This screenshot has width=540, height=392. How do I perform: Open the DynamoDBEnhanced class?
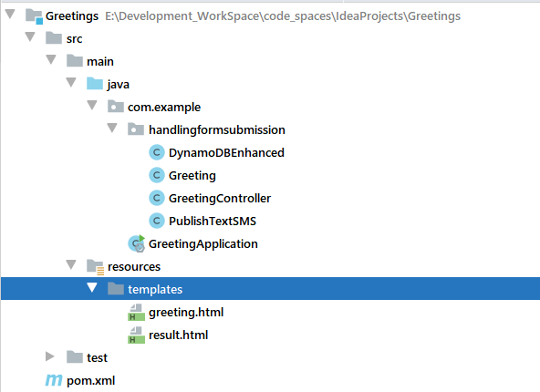[226, 152]
